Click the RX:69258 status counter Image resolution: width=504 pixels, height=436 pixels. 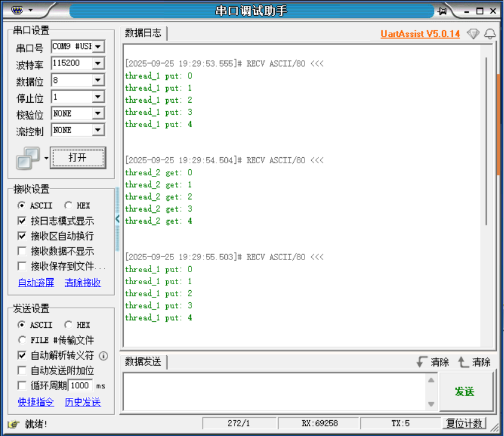pos(318,423)
